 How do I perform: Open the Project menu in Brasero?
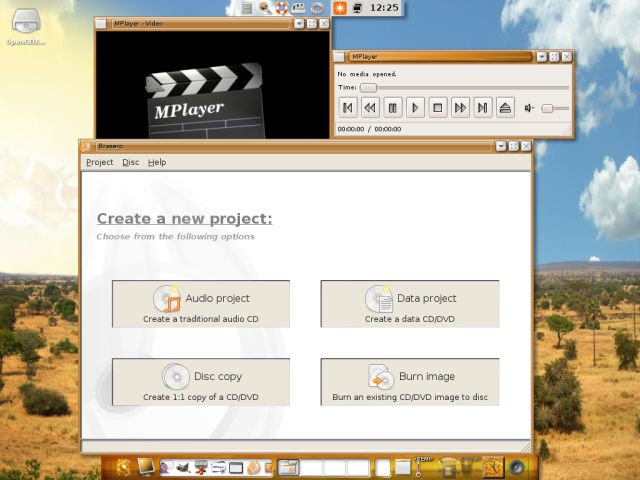[100, 162]
